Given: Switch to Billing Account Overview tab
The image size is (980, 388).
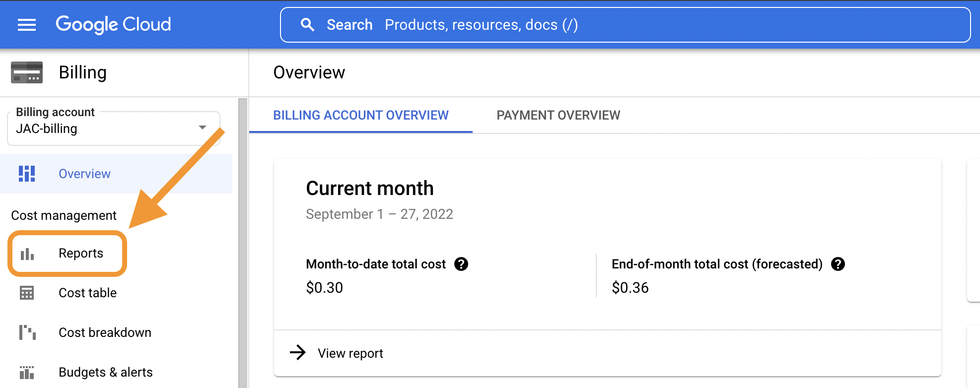Looking at the screenshot, I should 361,115.
